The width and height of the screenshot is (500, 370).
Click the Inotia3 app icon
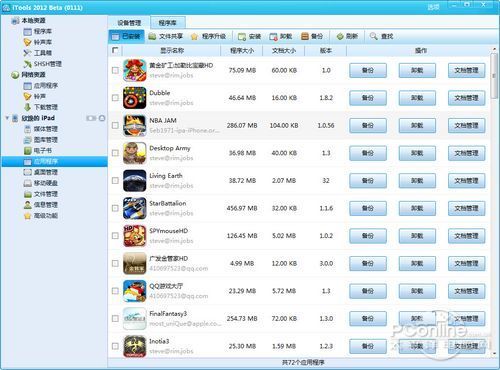coord(134,346)
